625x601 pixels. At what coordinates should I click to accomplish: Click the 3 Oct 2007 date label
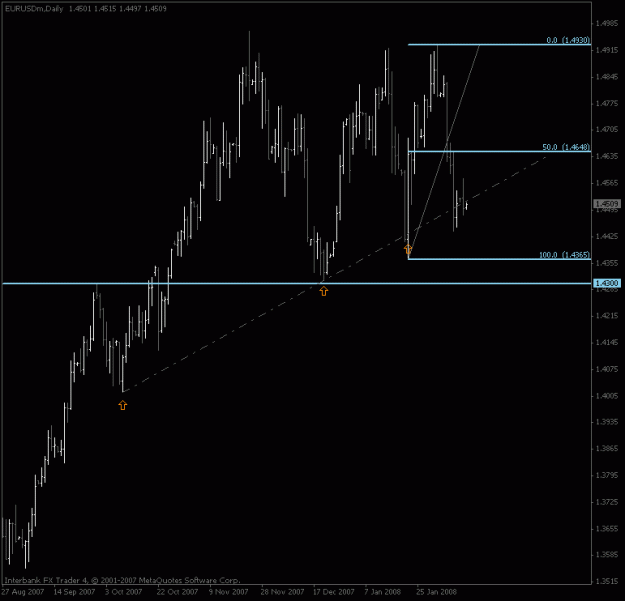click(124, 592)
